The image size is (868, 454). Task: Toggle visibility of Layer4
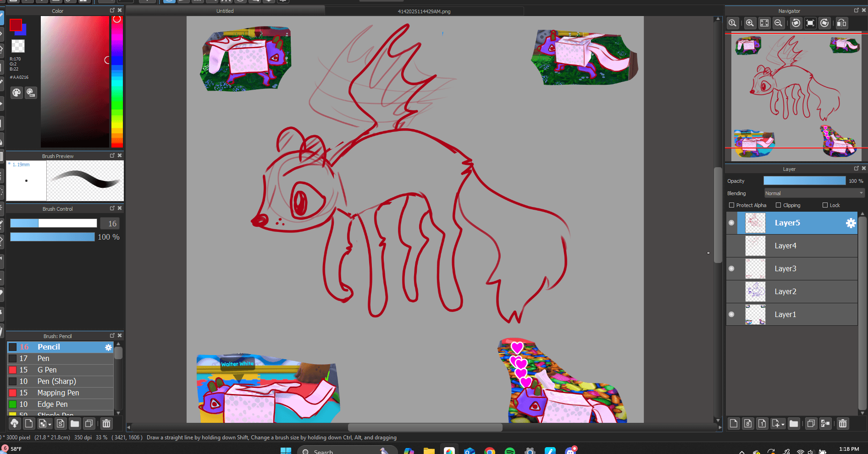[x=731, y=246]
